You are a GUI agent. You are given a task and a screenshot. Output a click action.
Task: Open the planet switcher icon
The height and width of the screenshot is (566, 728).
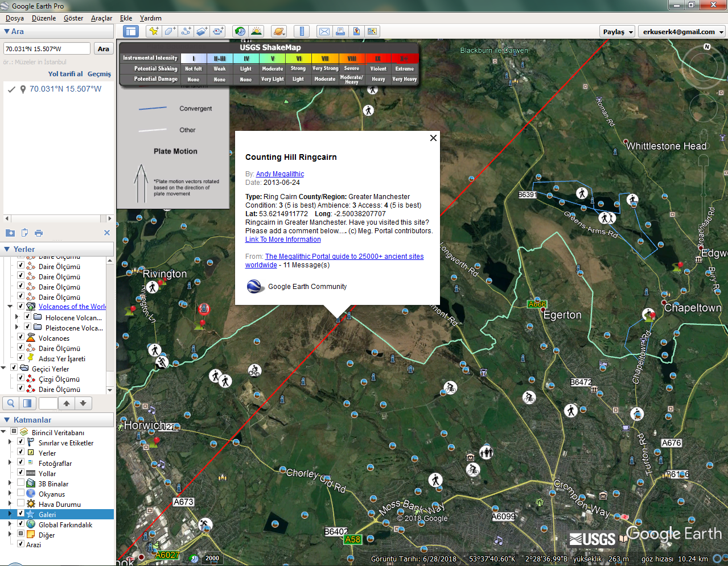point(279,31)
